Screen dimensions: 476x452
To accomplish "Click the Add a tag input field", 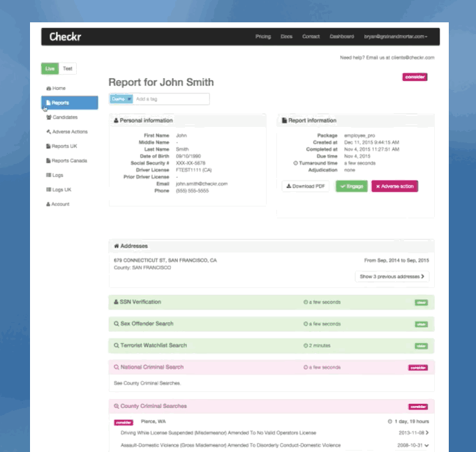I will pyautogui.click(x=170, y=99).
